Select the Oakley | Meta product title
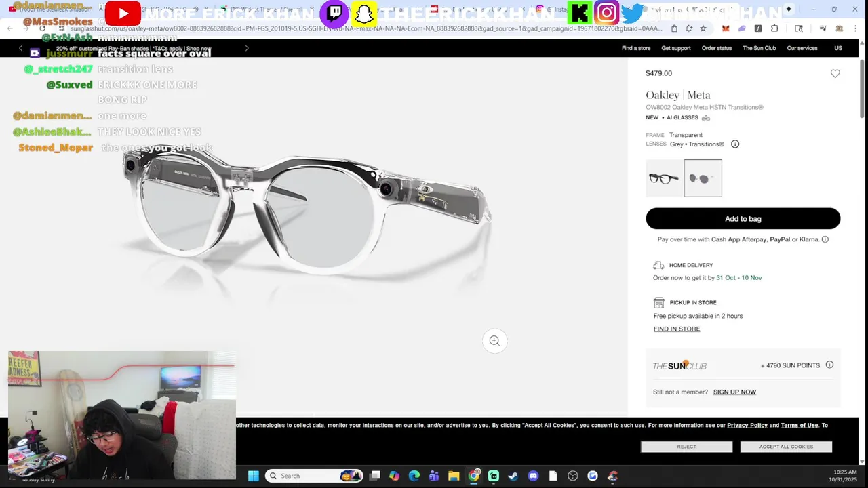The height and width of the screenshot is (488, 868). [x=678, y=95]
